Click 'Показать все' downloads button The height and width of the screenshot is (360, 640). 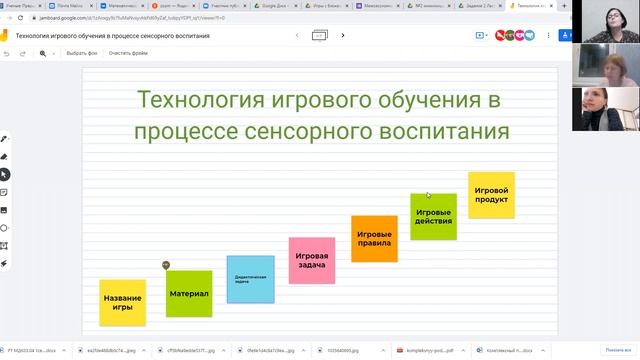coord(618,350)
